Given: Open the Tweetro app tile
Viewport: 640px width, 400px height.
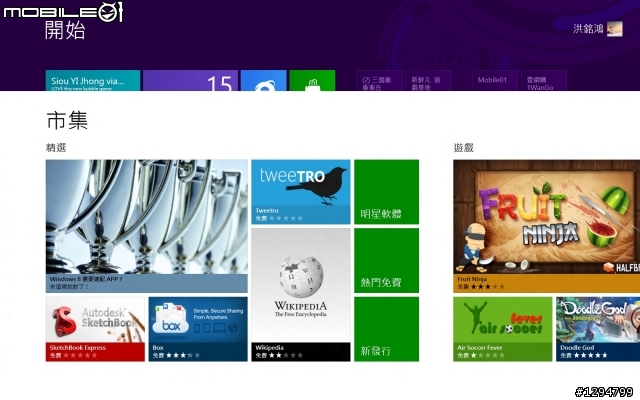Looking at the screenshot, I should tap(300, 191).
